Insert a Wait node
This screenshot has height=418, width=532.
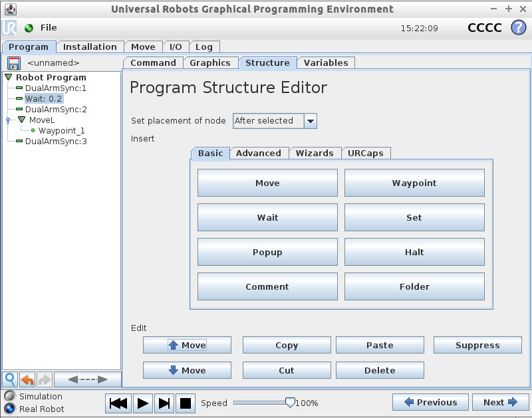click(267, 217)
